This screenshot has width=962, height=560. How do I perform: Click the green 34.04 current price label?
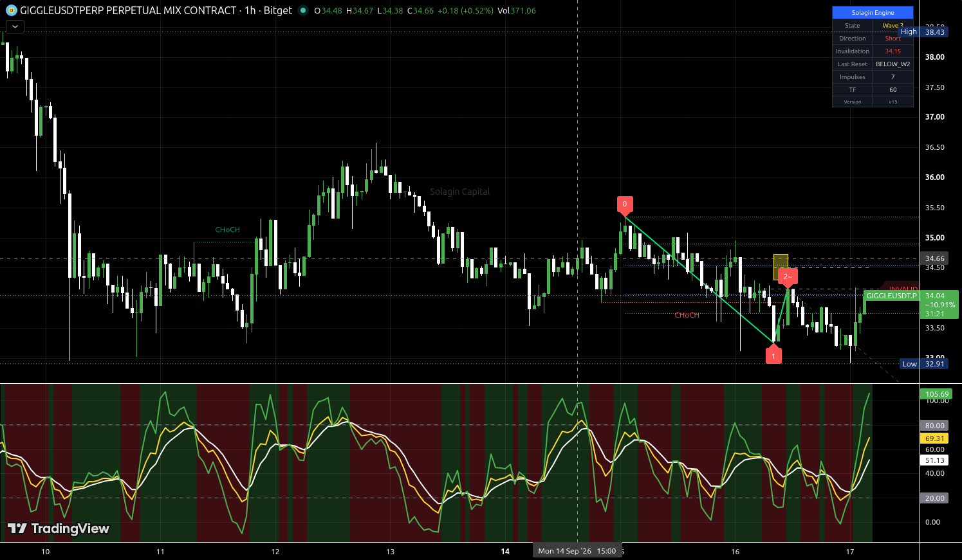point(934,296)
